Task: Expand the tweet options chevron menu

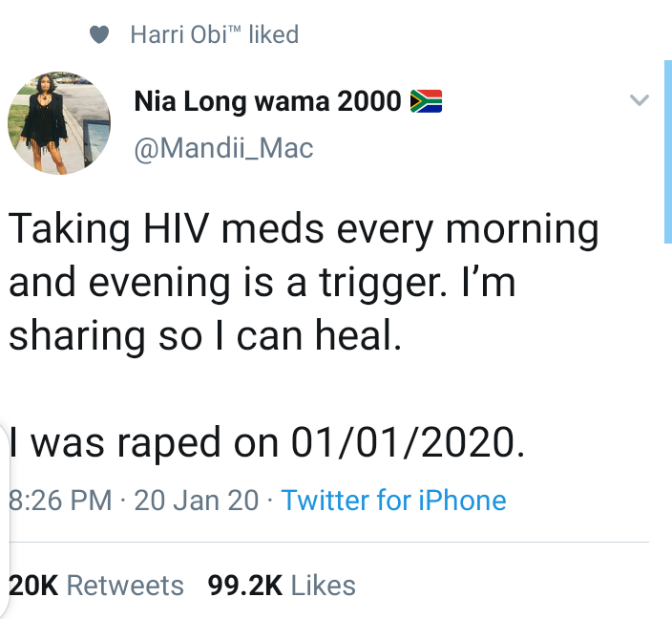Action: [640, 100]
